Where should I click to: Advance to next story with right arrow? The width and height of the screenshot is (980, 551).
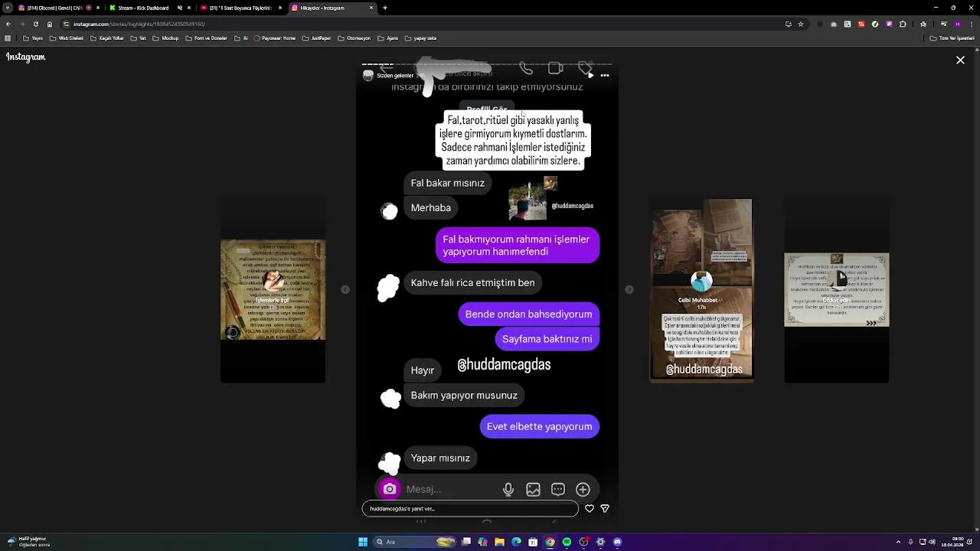pyautogui.click(x=629, y=289)
